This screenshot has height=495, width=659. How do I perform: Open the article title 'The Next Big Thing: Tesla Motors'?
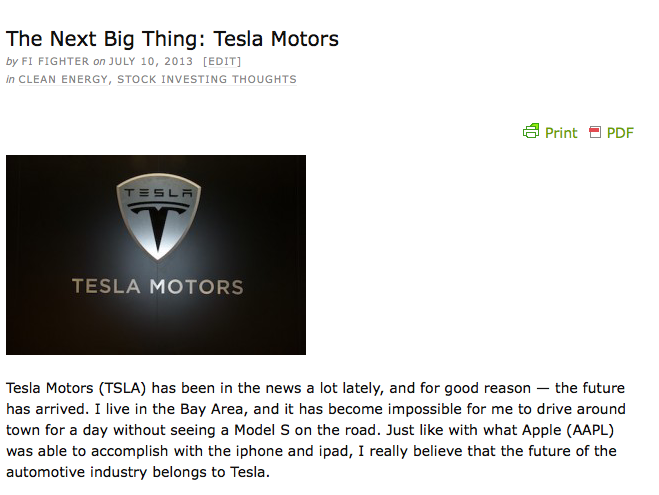coord(172,39)
